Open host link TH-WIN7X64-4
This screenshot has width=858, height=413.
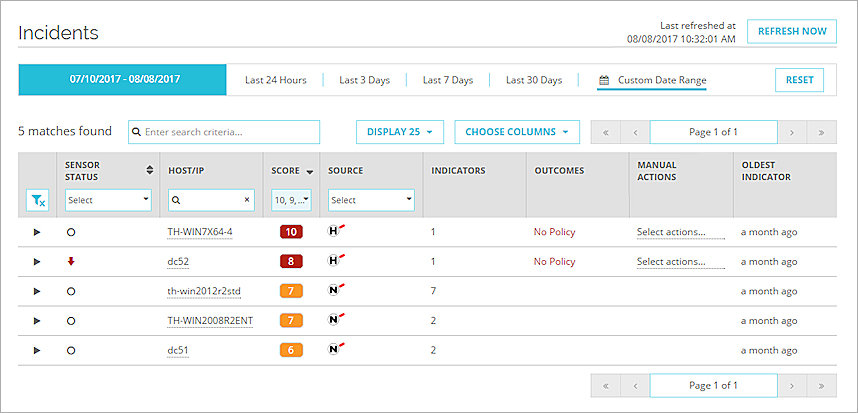coord(200,232)
